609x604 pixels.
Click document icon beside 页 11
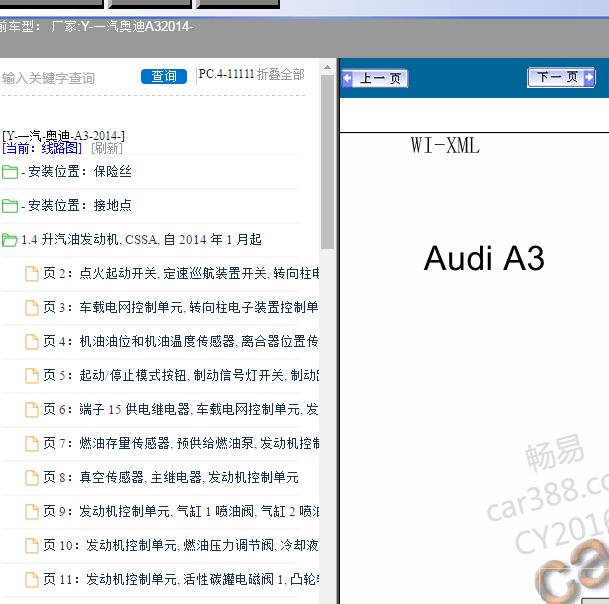[x=32, y=580]
